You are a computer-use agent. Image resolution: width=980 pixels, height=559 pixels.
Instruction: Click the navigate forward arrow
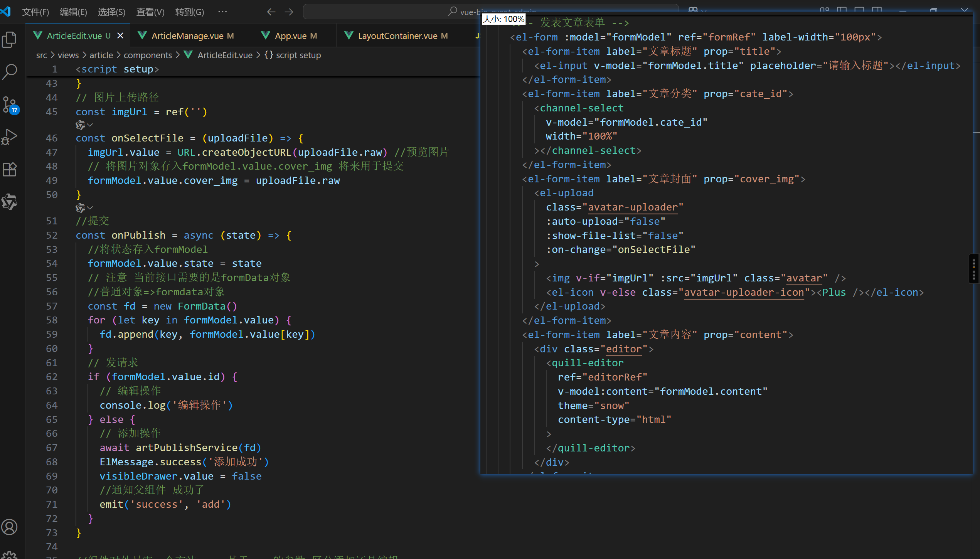[289, 12]
